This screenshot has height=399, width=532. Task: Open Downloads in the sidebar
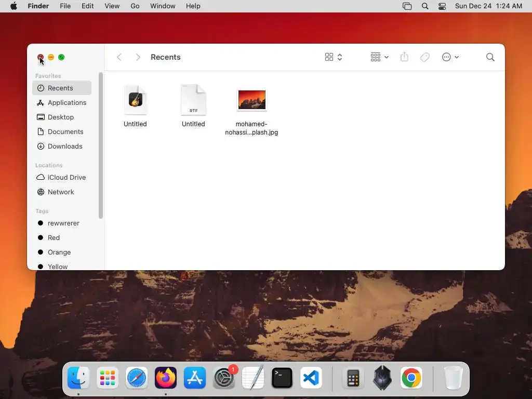tap(62, 146)
